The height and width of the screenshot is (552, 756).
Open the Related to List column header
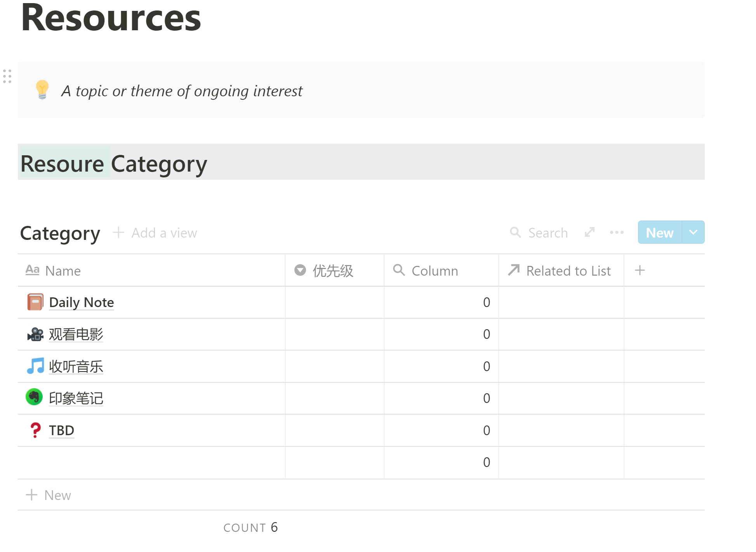click(560, 271)
